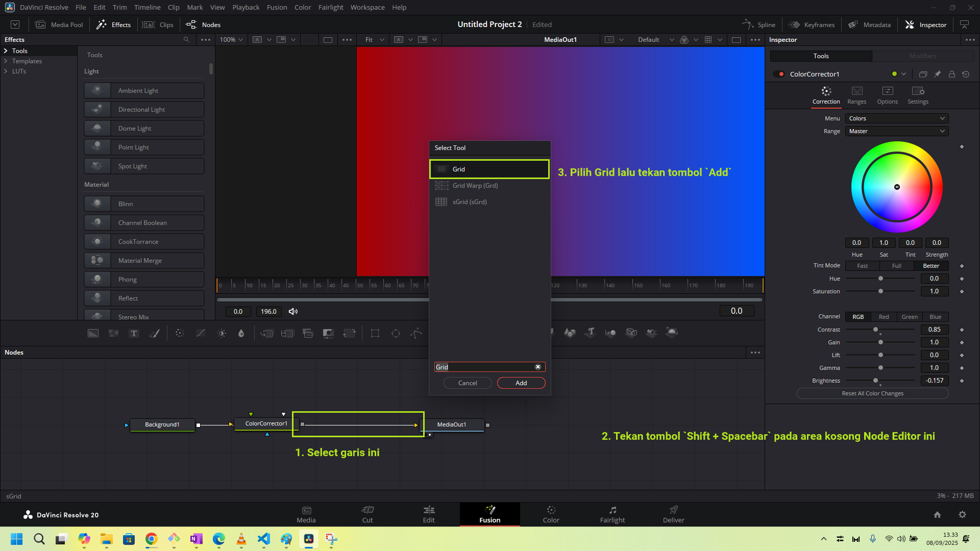This screenshot has height=551, width=980.
Task: Pin the ColorCorrector1 inspector
Action: point(937,74)
